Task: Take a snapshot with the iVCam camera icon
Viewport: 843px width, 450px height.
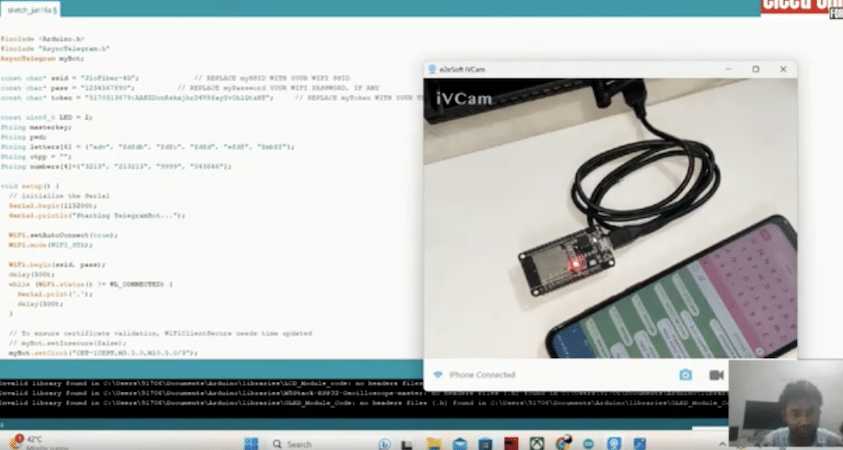Action: (x=686, y=375)
